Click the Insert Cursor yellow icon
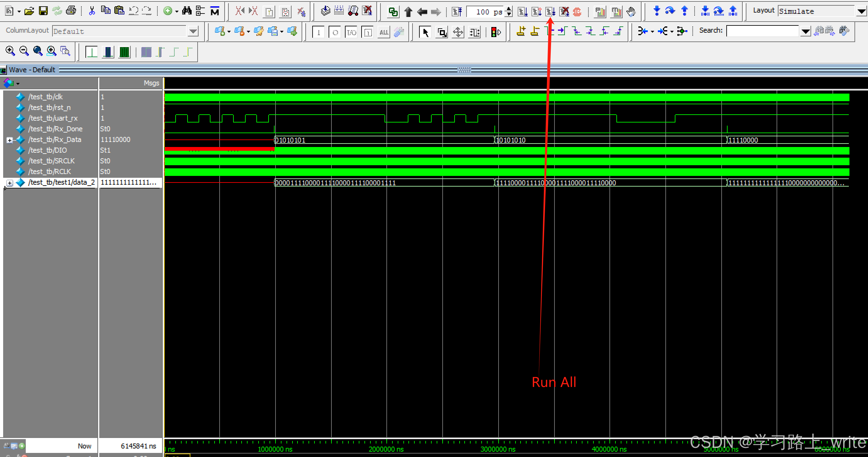 tap(521, 32)
